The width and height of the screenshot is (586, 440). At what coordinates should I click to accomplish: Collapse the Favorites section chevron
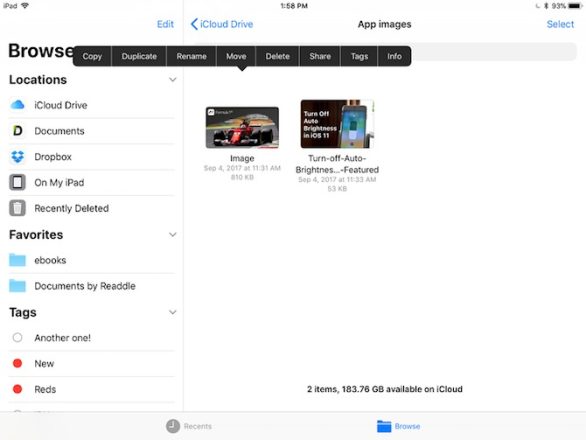point(173,235)
